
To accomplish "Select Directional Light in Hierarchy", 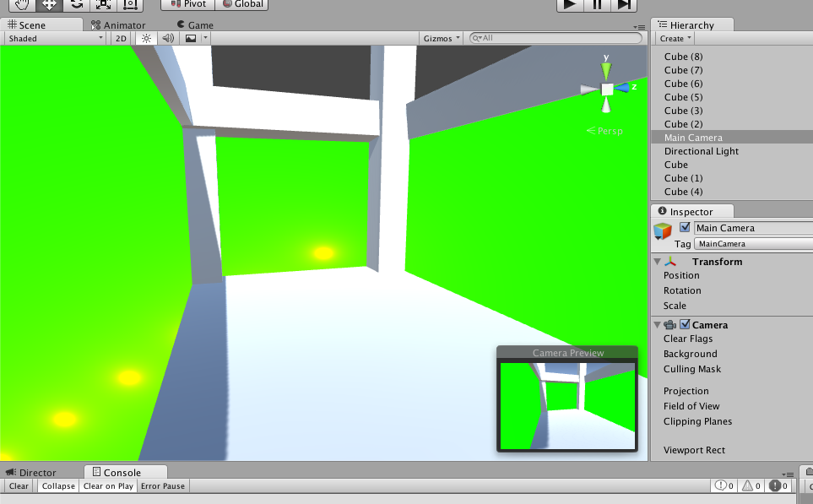I will click(x=732, y=151).
